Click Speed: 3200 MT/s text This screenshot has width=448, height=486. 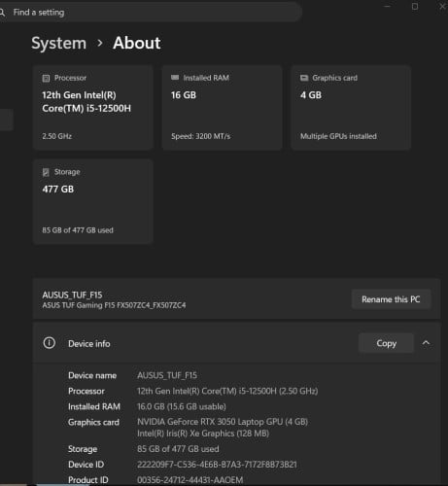[x=201, y=136]
